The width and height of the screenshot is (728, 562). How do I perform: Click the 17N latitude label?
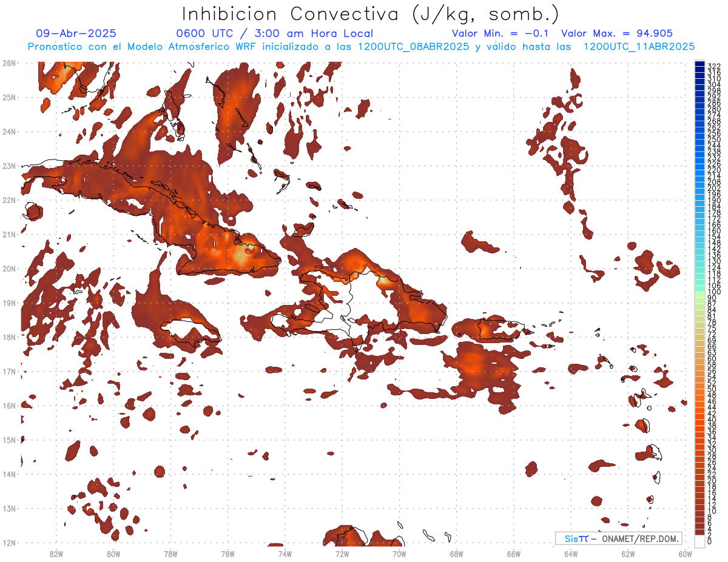pos(8,371)
